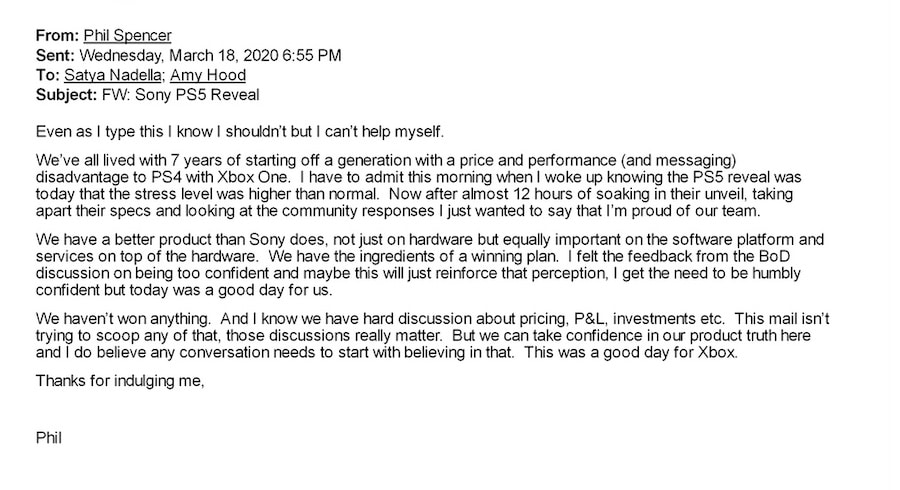The width and height of the screenshot is (900, 490).
Task: Click the bold From label
Action: [x=57, y=36]
